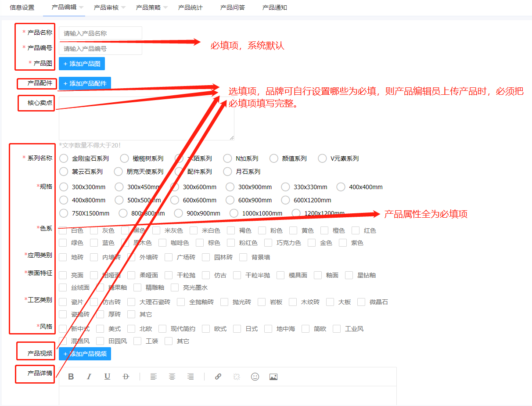Toggle bold formatting in the product details editor
Screen dimensions: 532x406
click(x=71, y=377)
